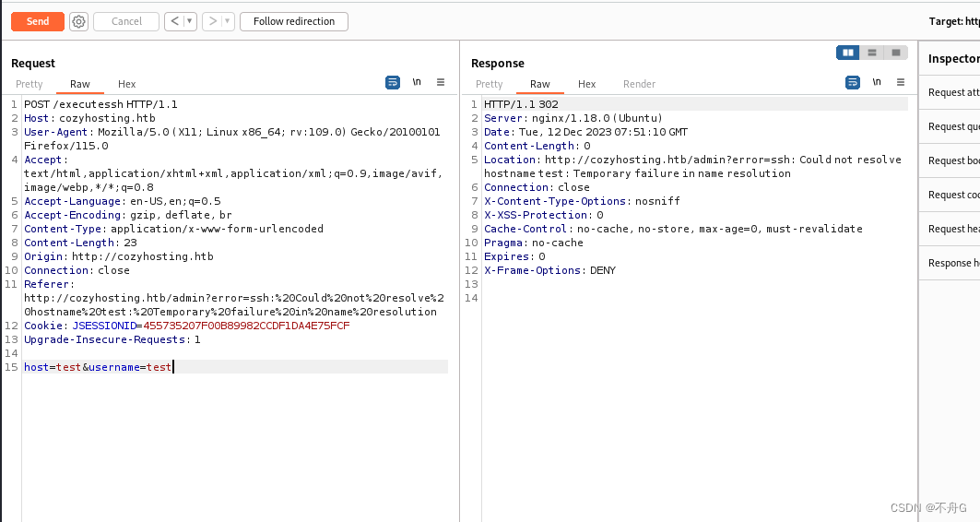Click the Origin header line in request
Image resolution: width=980 pixels, height=522 pixels.
coord(119,256)
